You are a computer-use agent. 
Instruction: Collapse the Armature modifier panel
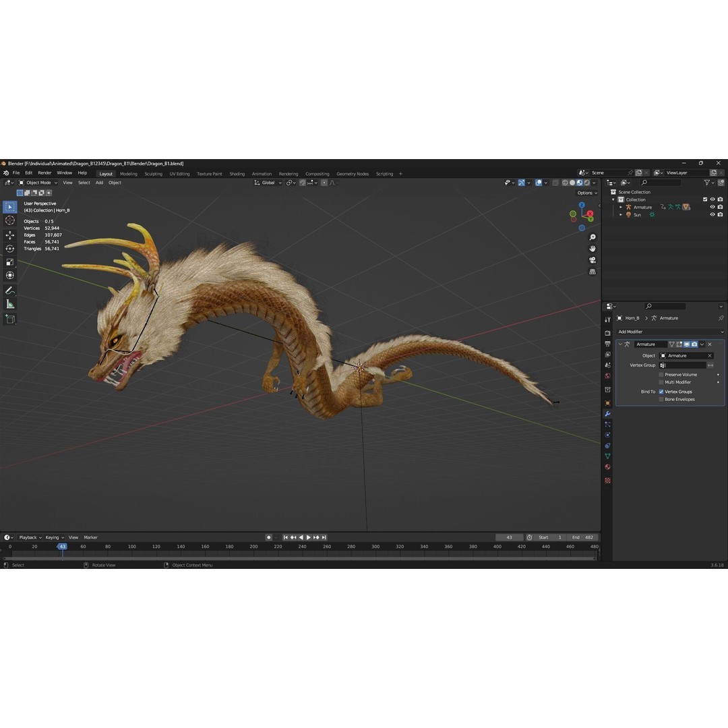point(620,344)
